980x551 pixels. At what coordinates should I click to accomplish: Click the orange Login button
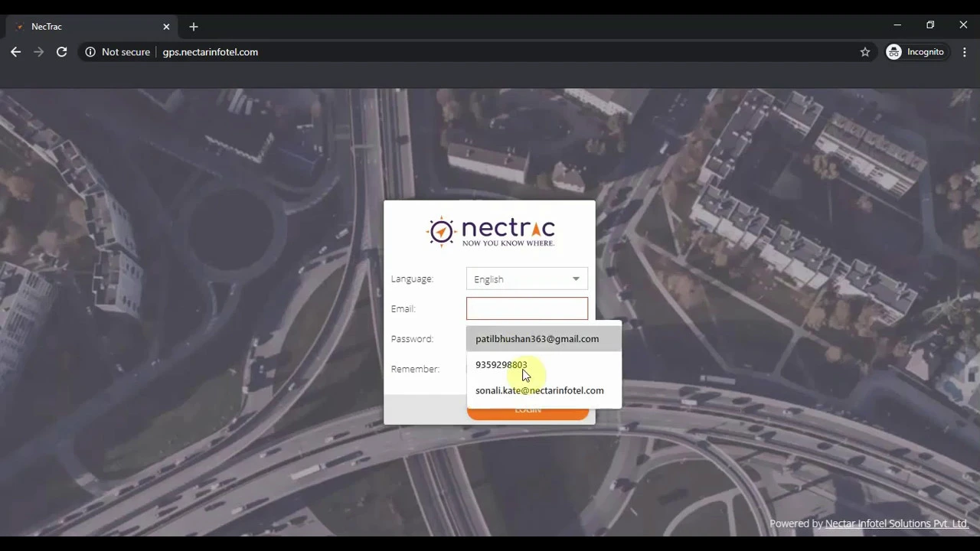click(x=528, y=412)
